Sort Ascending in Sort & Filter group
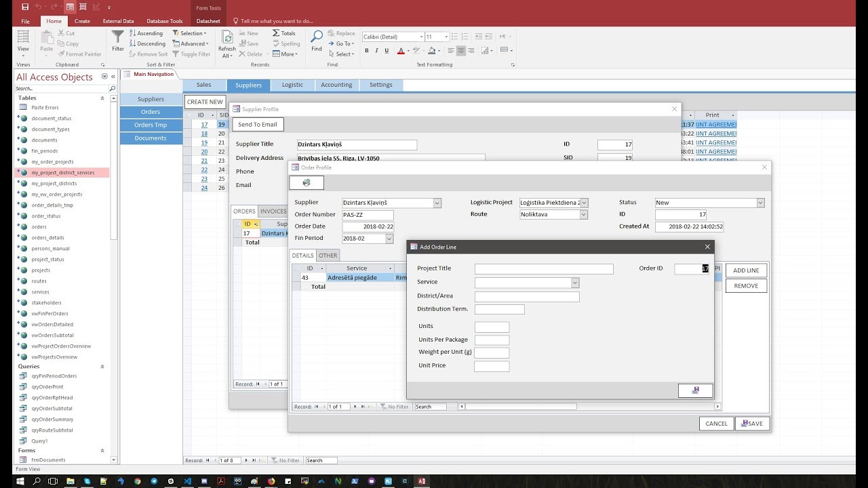This screenshot has height=488, width=868. click(146, 33)
